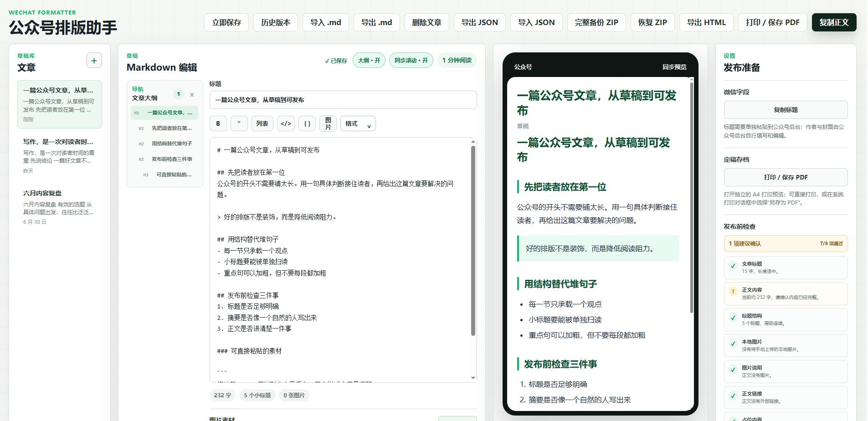Jump to H2 用结构替代堆句子 in outline
Viewport: 868px width, 421px height.
pos(164,144)
